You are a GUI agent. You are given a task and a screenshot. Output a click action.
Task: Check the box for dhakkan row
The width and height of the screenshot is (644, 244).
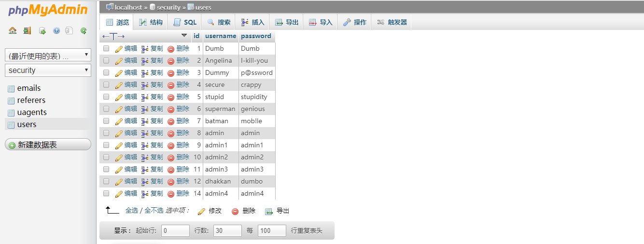click(106, 181)
